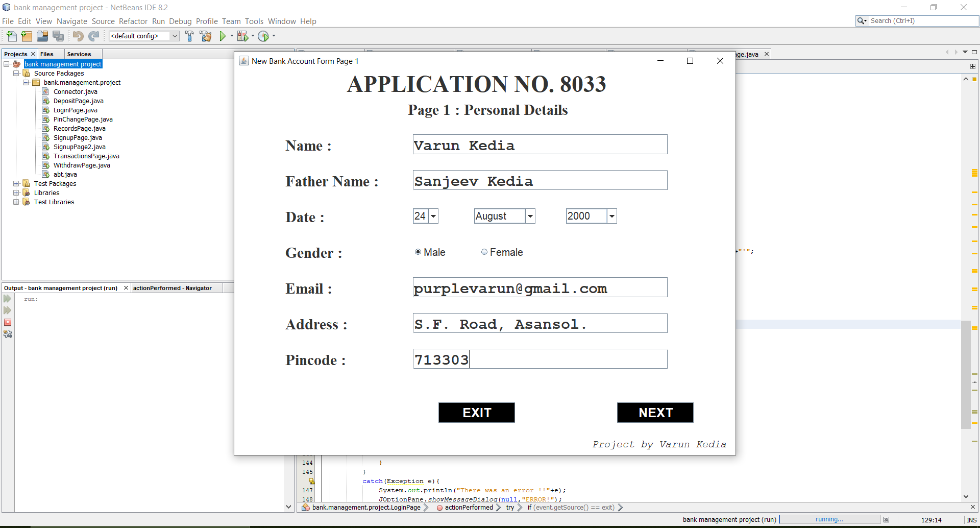Build the project with the hammer icon
Image resolution: width=980 pixels, height=528 pixels.
pos(189,36)
